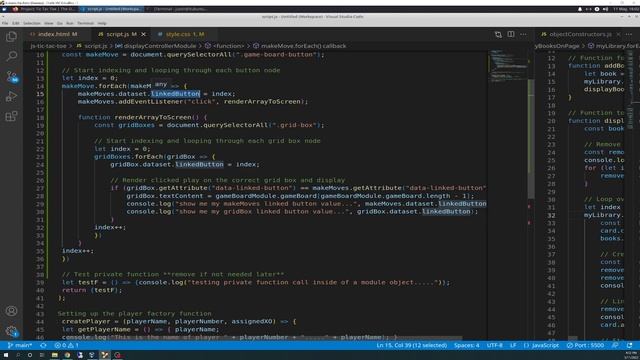Image resolution: width=640 pixels, height=360 pixels.
Task: Click the Ln 15, Col 39 cursor position
Action: click(411, 345)
